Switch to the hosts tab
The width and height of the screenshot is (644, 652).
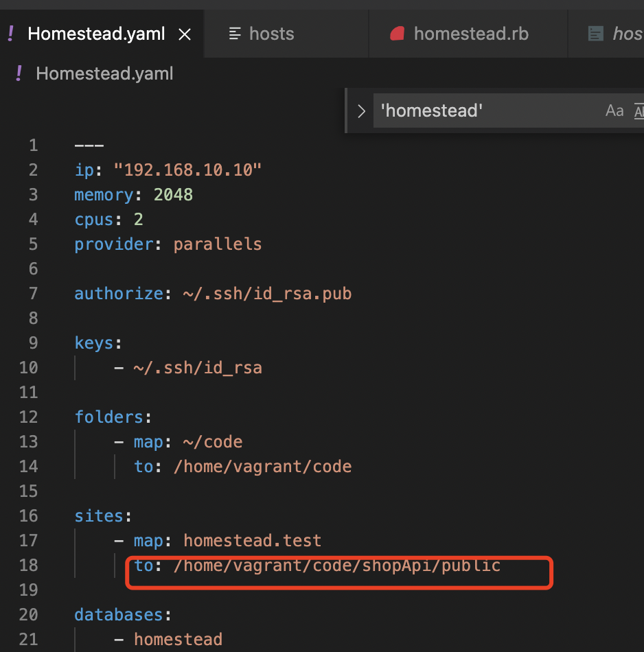click(x=286, y=34)
